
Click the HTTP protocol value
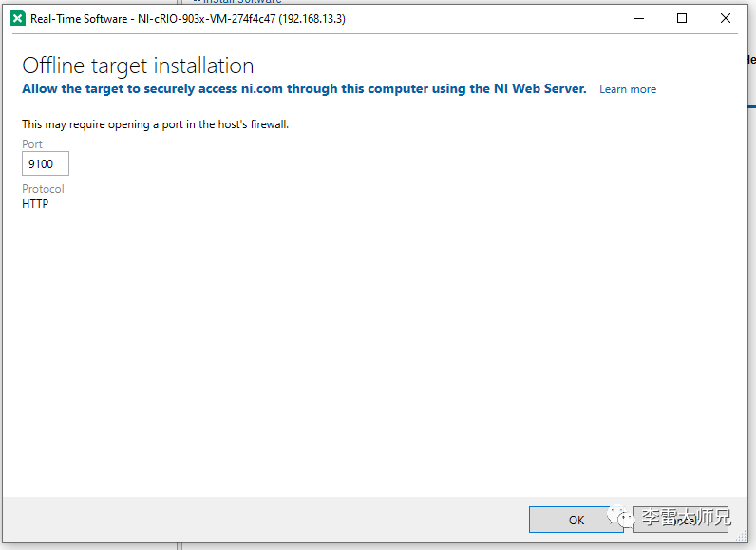point(35,203)
